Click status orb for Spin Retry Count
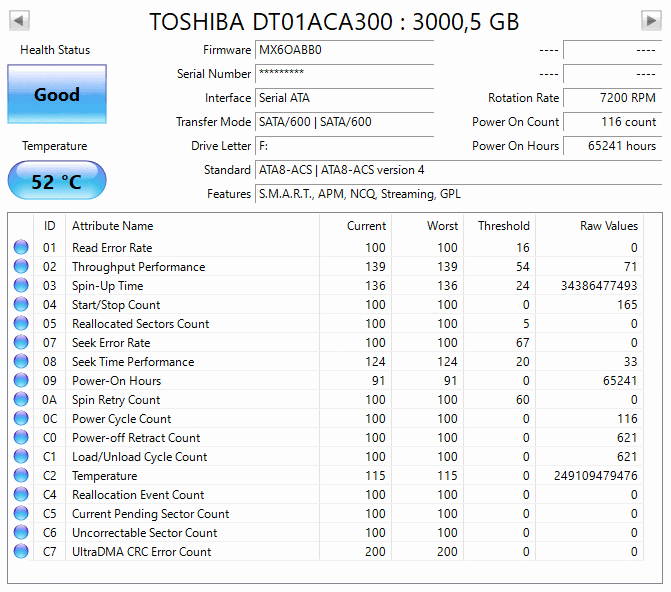671x592 pixels. coord(21,399)
